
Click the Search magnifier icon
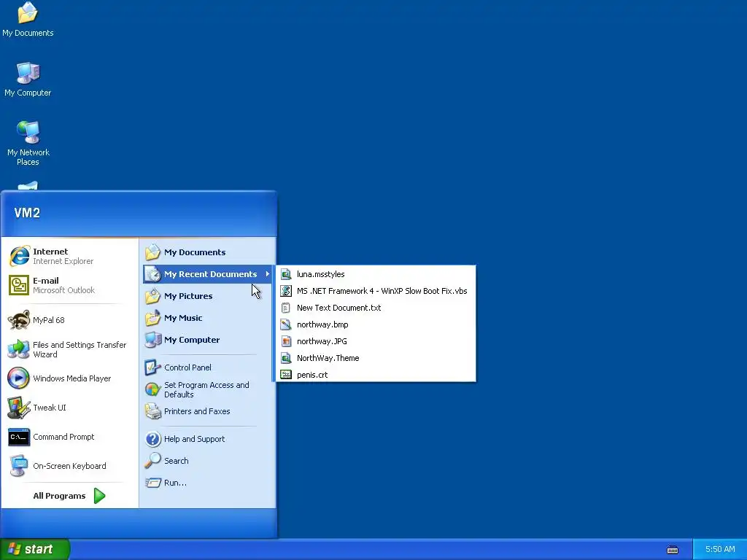point(153,461)
